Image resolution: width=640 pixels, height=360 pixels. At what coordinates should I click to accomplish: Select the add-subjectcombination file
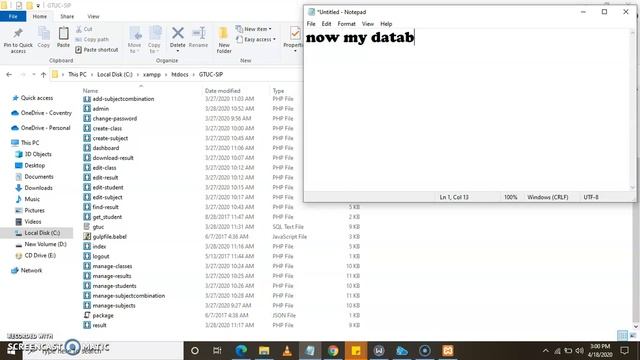click(x=123, y=99)
